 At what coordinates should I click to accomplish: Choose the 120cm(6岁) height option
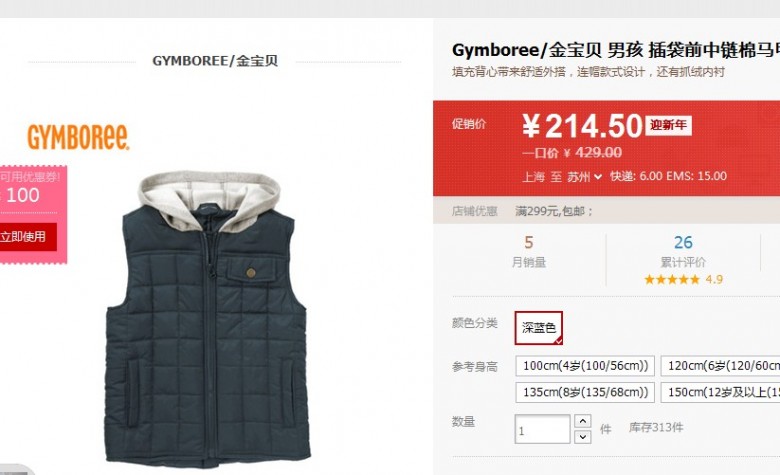pos(720,366)
